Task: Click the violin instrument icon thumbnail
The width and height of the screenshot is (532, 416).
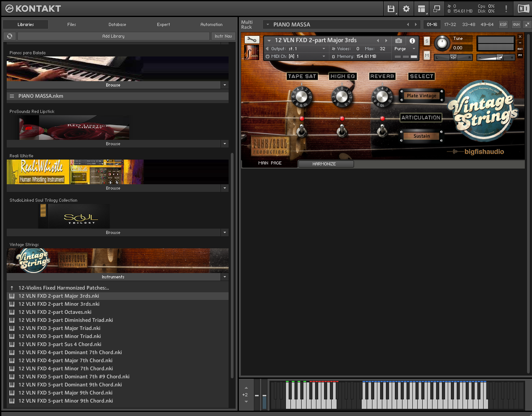Action: click(x=252, y=52)
